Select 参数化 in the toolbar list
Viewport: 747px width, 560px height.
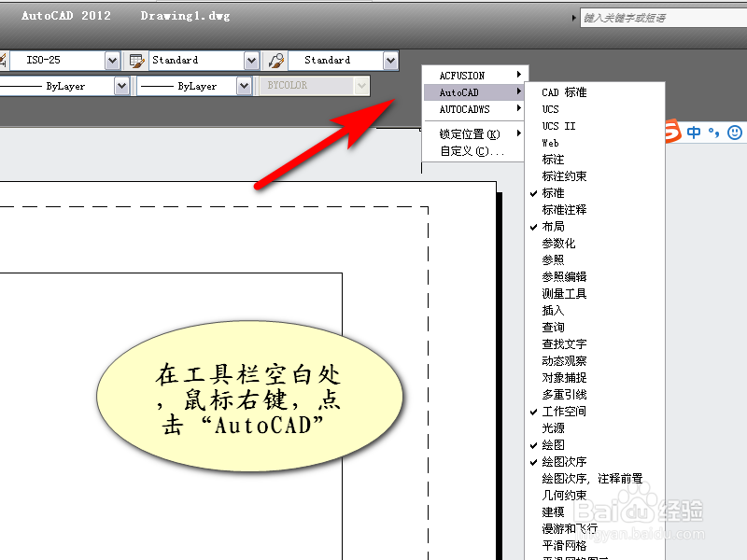[x=595, y=244]
